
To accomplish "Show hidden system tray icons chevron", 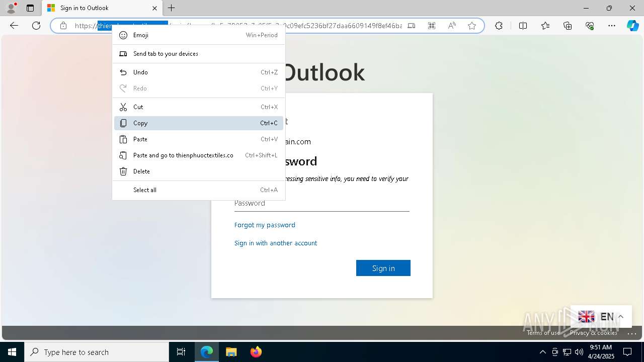I will pyautogui.click(x=543, y=352).
